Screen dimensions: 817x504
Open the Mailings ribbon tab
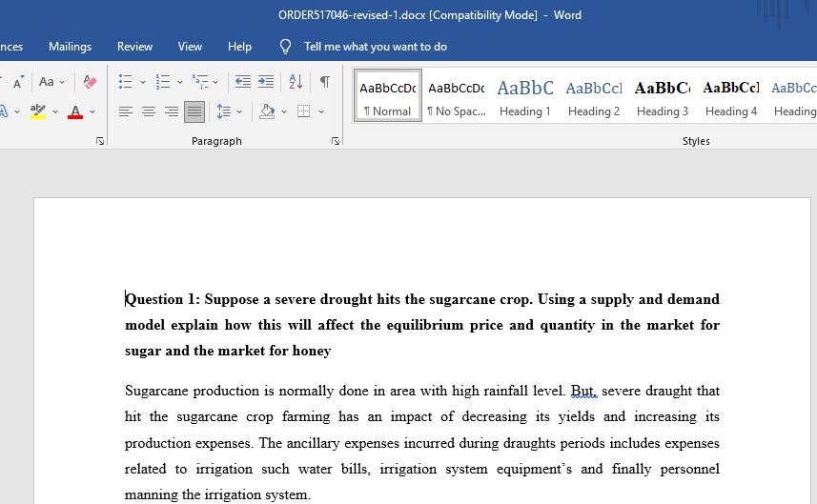[70, 47]
